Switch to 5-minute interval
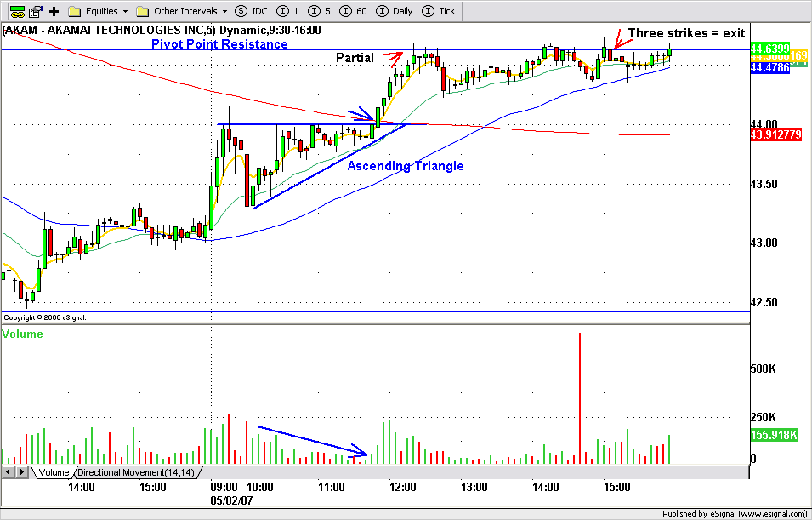The image size is (812, 520). click(x=319, y=11)
